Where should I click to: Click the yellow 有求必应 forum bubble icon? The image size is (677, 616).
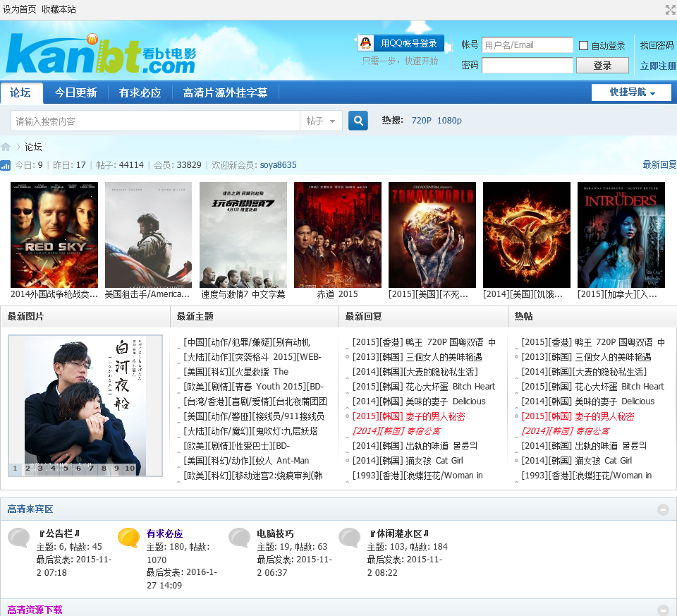[129, 538]
